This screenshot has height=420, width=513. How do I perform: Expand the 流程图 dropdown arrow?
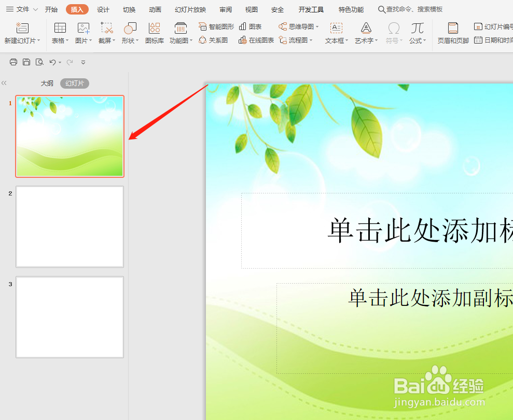(x=311, y=40)
